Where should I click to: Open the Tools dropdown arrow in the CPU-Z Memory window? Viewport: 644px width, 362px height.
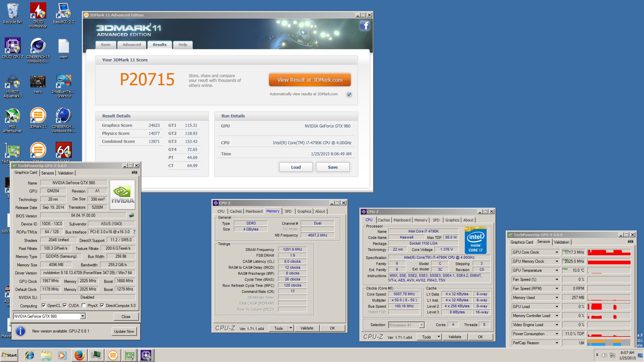[x=291, y=328]
